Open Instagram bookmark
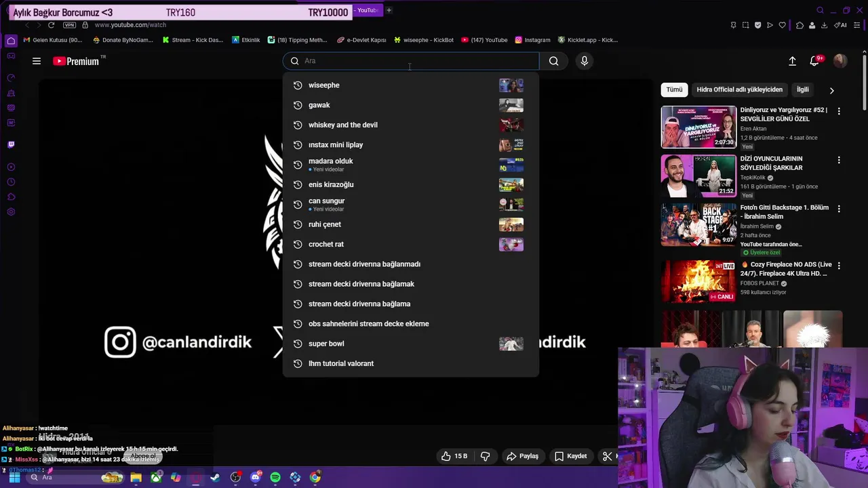This screenshot has width=868, height=488. (x=532, y=40)
